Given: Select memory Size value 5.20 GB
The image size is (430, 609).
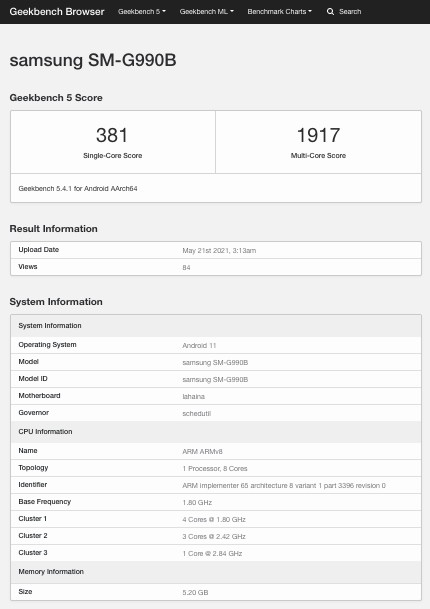Looking at the screenshot, I should point(195,593).
